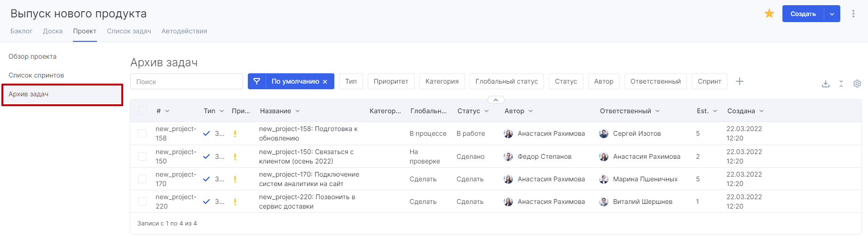
Task: Open the Создана column header dropdown
Action: (x=761, y=111)
